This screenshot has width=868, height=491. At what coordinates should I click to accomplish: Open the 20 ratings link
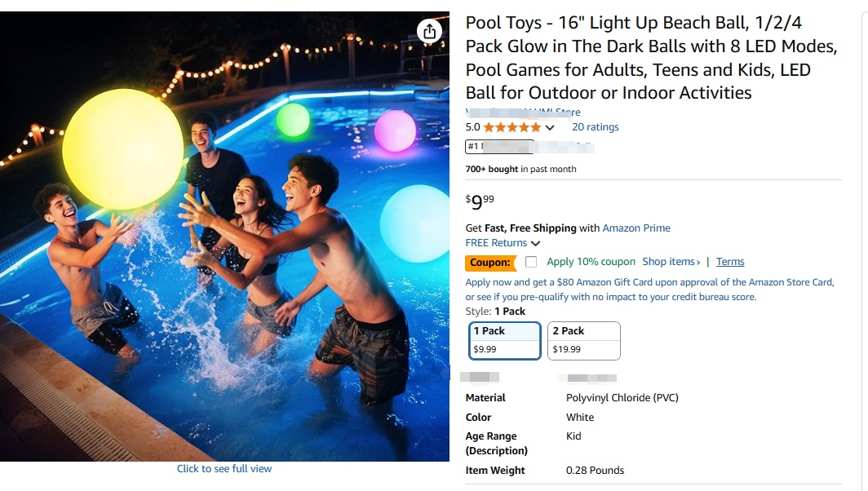click(x=595, y=127)
